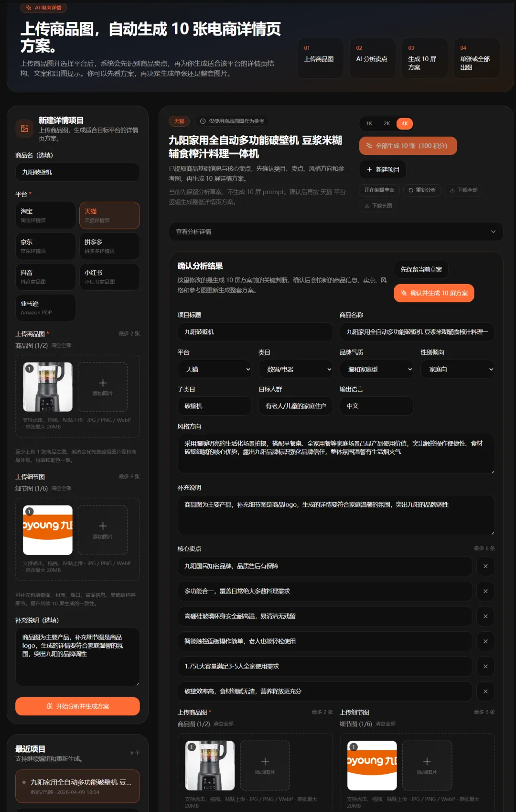Remove selling point 高硼硅玻璃杯身
This screenshot has width=516, height=812.
(x=485, y=616)
